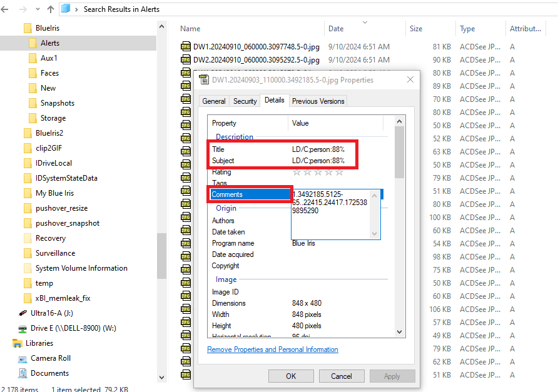Open the Previous Versions tab

pos(318,101)
